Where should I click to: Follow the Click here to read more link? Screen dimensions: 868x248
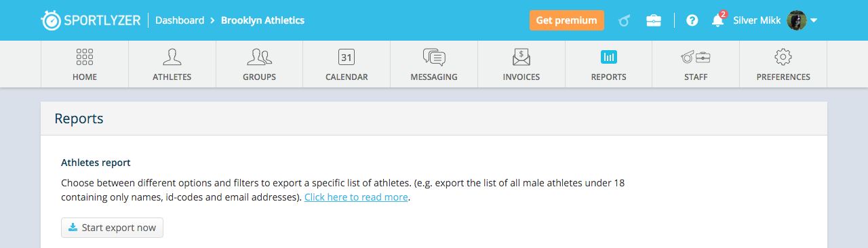click(356, 197)
